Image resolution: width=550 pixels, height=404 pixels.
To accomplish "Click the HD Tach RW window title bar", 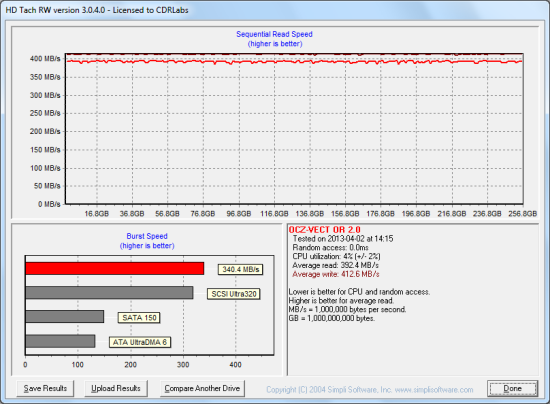I will (275, 10).
